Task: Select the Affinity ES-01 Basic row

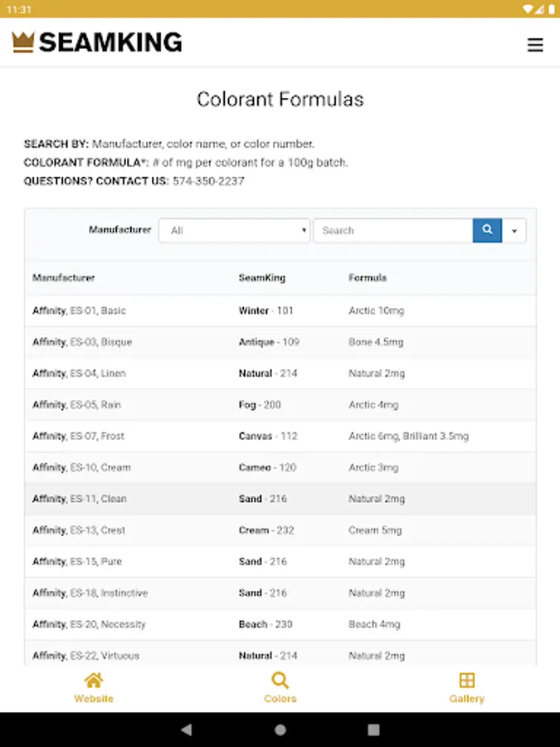Action: pos(79,310)
